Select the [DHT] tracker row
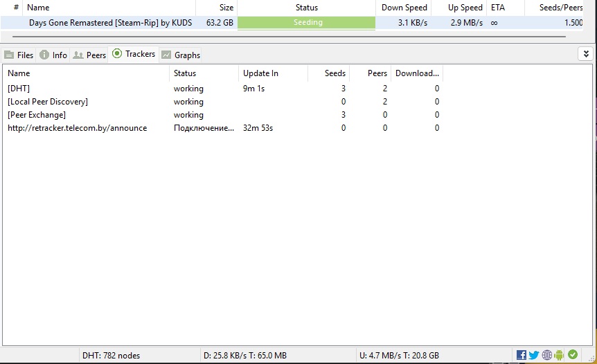Screen dimensions: 597x364 [x=223, y=89]
